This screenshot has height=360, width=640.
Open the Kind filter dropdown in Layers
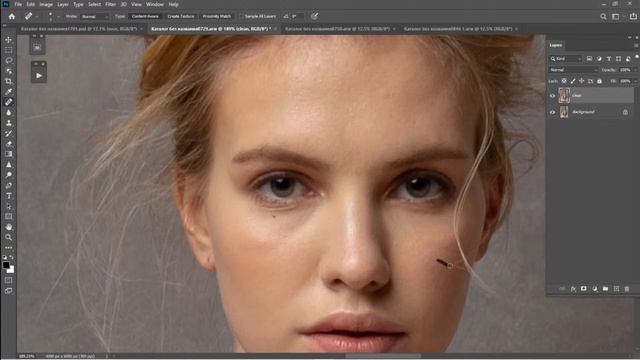pos(565,59)
